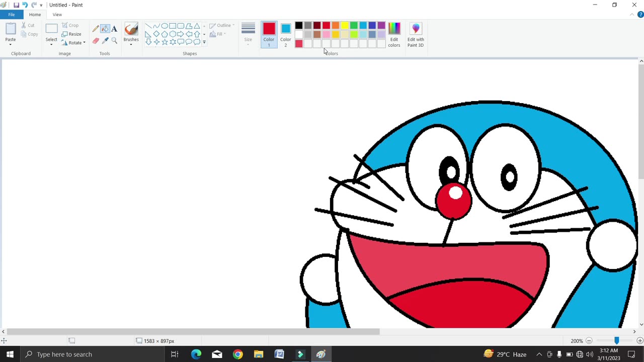Open Edit with Paint 3D
This screenshot has width=644, height=362.
[416, 35]
